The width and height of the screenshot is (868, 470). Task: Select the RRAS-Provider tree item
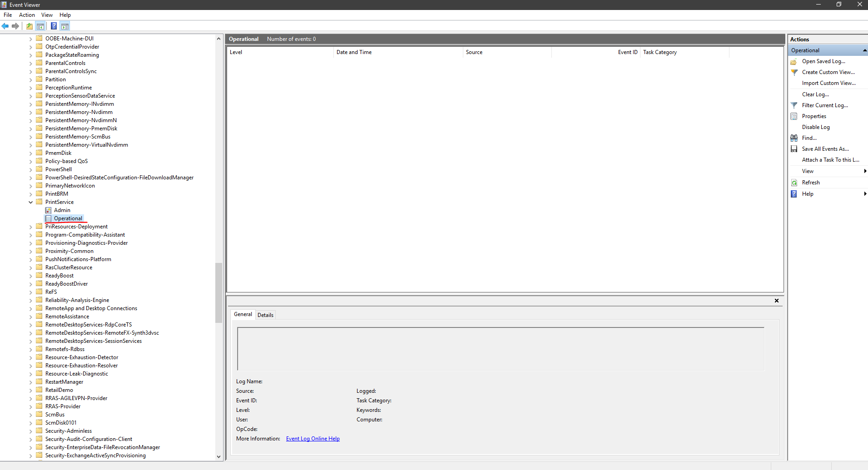tap(63, 406)
